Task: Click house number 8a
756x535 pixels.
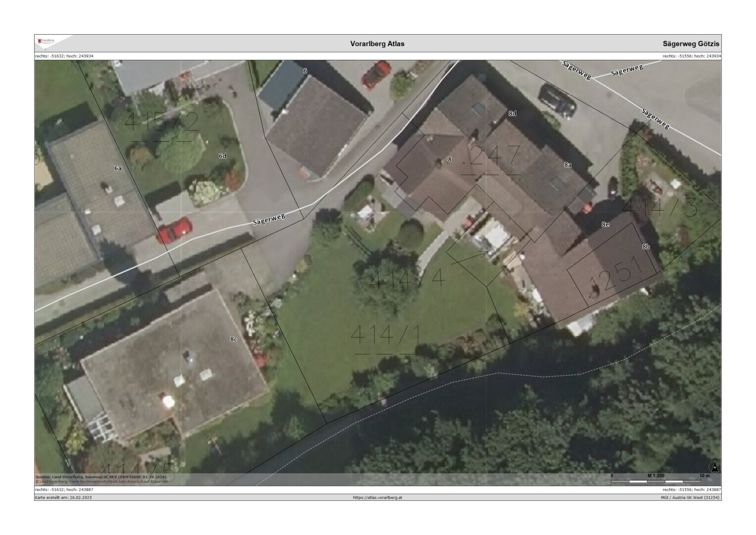Action: [x=567, y=165]
